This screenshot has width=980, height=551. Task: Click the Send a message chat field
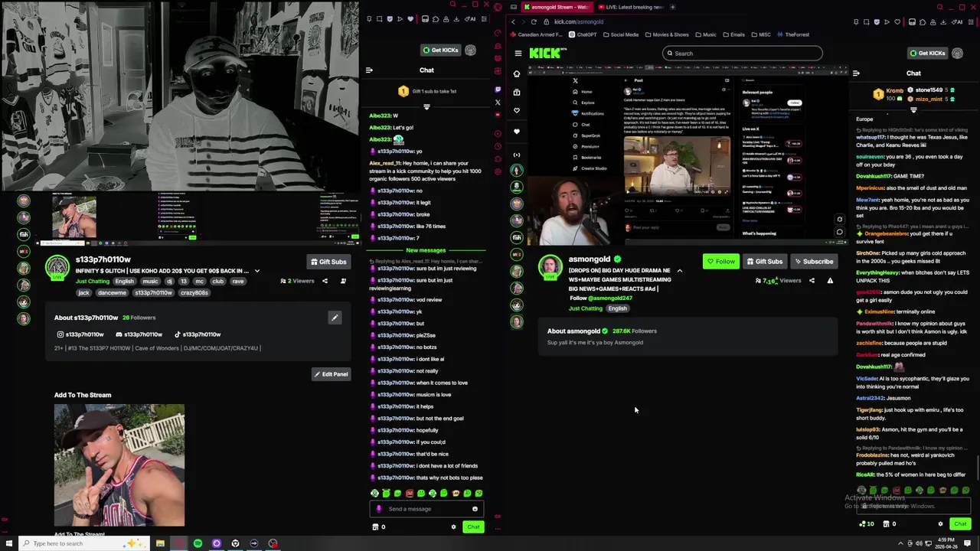(x=426, y=509)
